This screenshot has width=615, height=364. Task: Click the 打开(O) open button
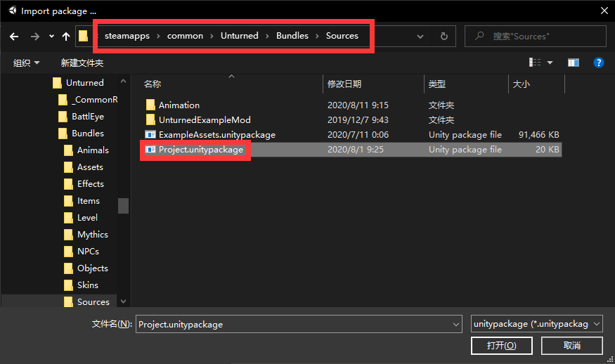pos(502,346)
